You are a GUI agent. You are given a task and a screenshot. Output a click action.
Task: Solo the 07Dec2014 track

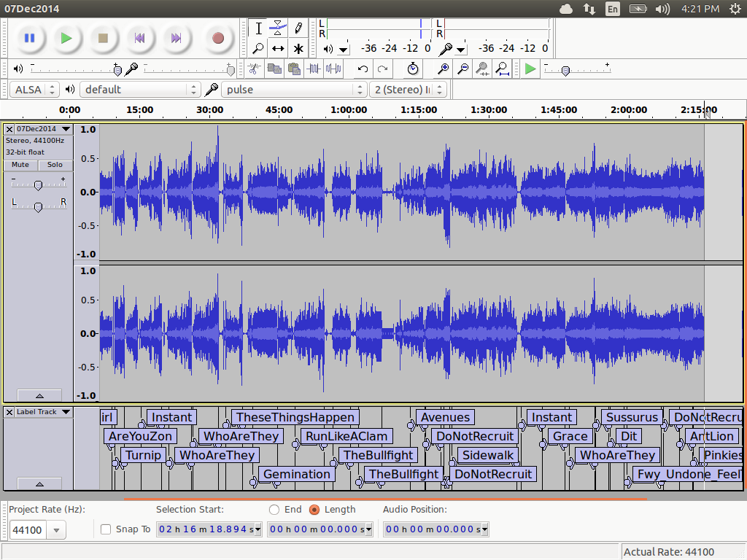click(x=55, y=165)
